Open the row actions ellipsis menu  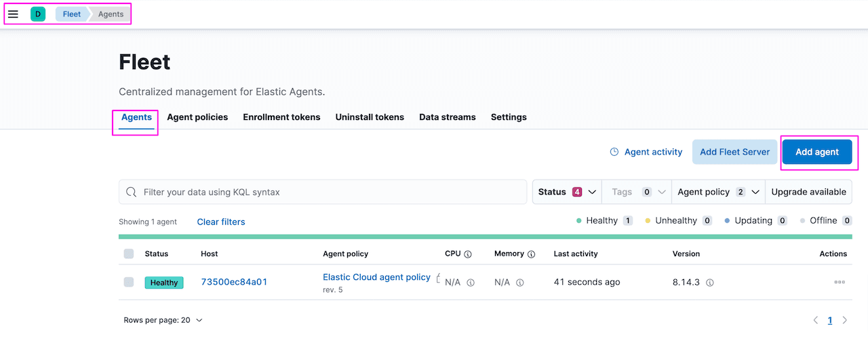tap(840, 282)
